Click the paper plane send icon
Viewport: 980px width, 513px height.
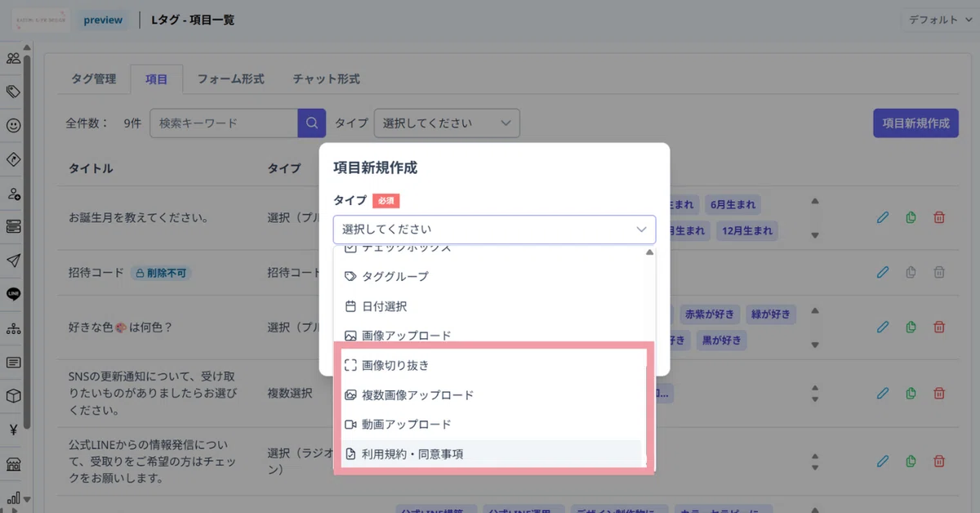pyautogui.click(x=13, y=261)
